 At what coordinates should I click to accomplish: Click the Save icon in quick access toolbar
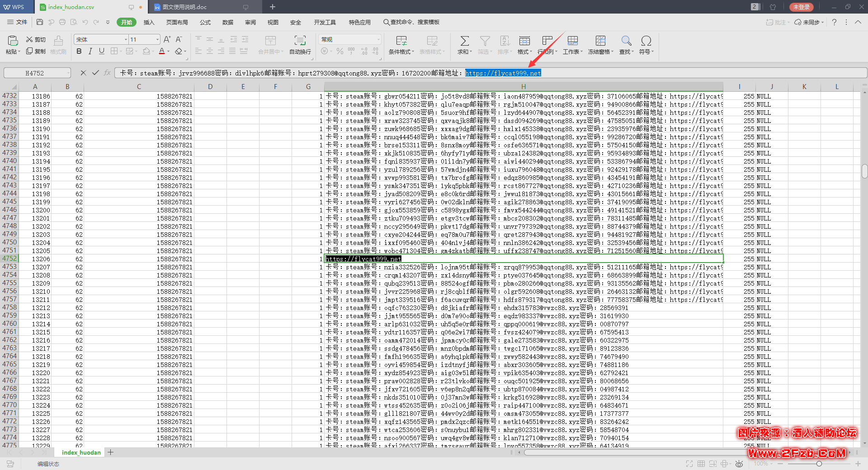click(40, 22)
